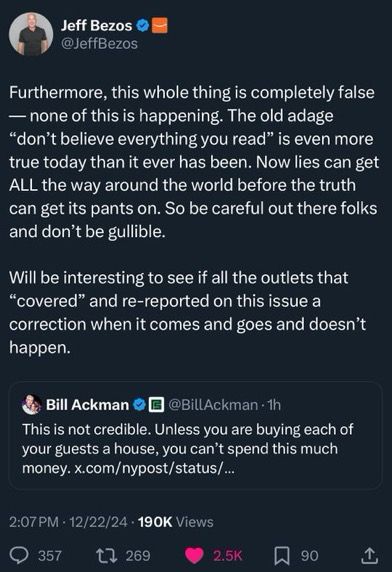Bookmark the post with the bookmark icon
This screenshot has width=392, height=572.
point(282,556)
